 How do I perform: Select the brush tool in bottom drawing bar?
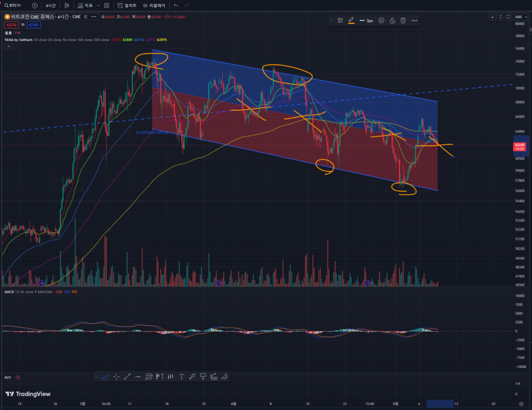pos(106,376)
